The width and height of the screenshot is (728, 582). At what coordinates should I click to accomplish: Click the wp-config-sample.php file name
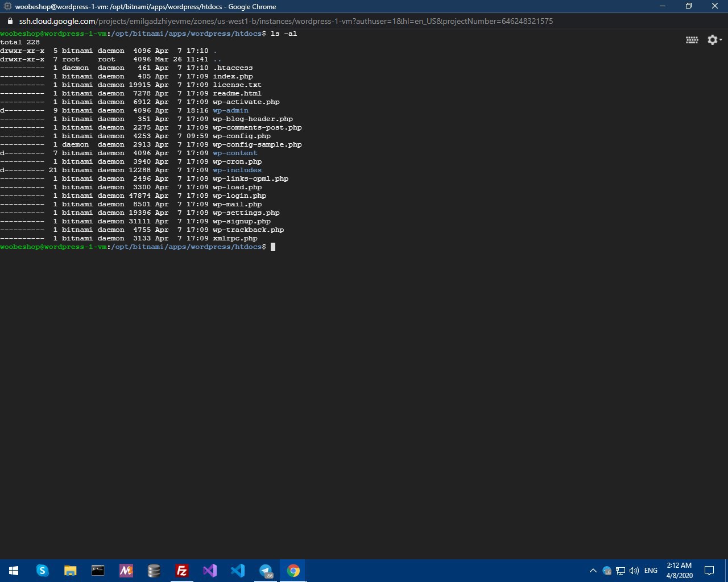[258, 144]
